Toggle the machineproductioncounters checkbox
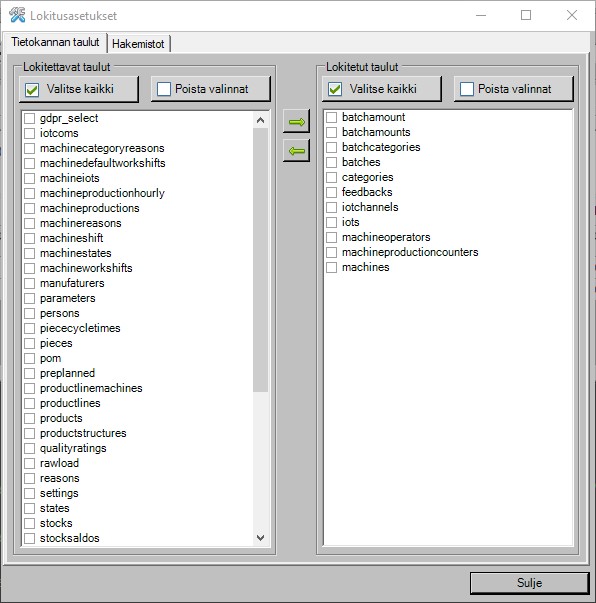The height and width of the screenshot is (603, 596). coord(331,252)
